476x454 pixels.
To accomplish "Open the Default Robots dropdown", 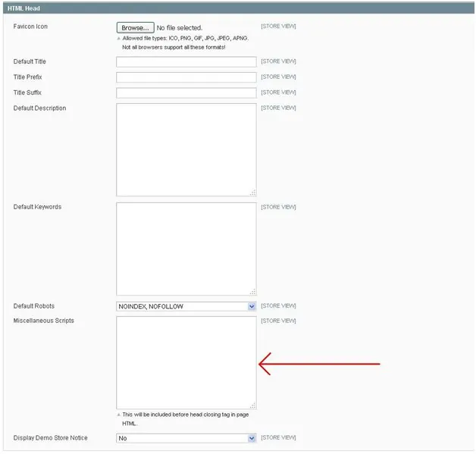I will pyautogui.click(x=186, y=306).
